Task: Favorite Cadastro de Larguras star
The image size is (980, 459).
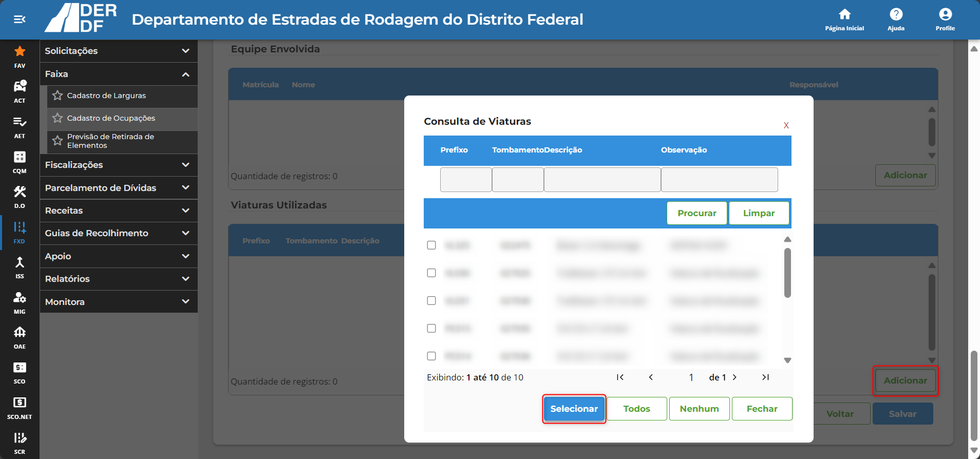Action: tap(58, 95)
